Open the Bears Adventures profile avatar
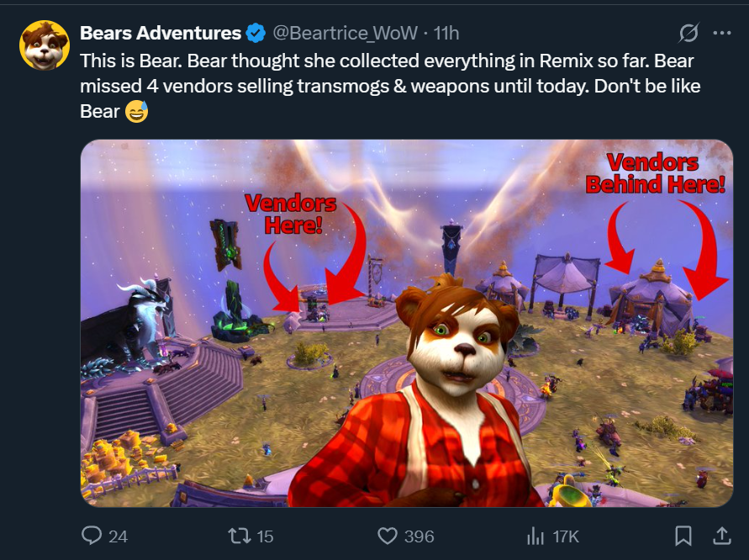This screenshot has height=560, width=749. [x=45, y=45]
